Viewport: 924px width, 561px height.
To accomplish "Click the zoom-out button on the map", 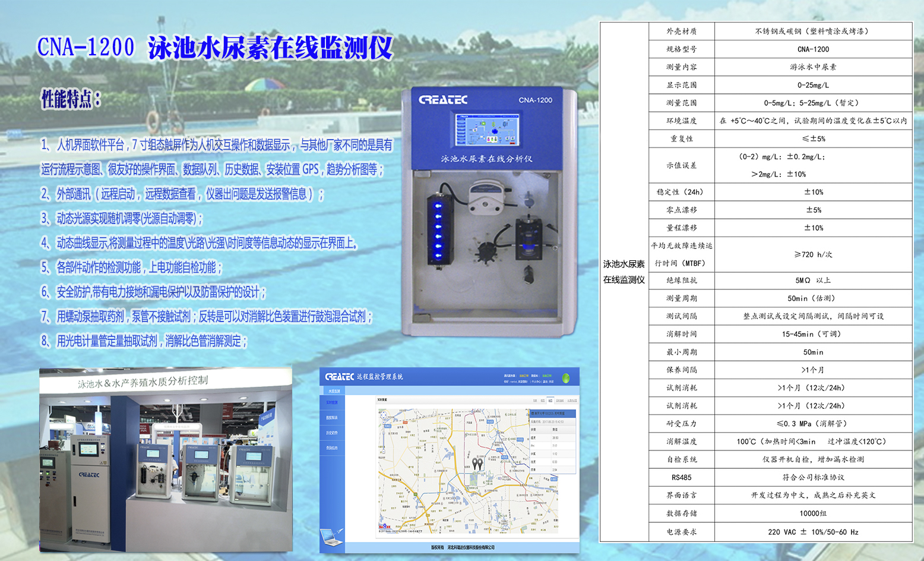I will tap(384, 451).
